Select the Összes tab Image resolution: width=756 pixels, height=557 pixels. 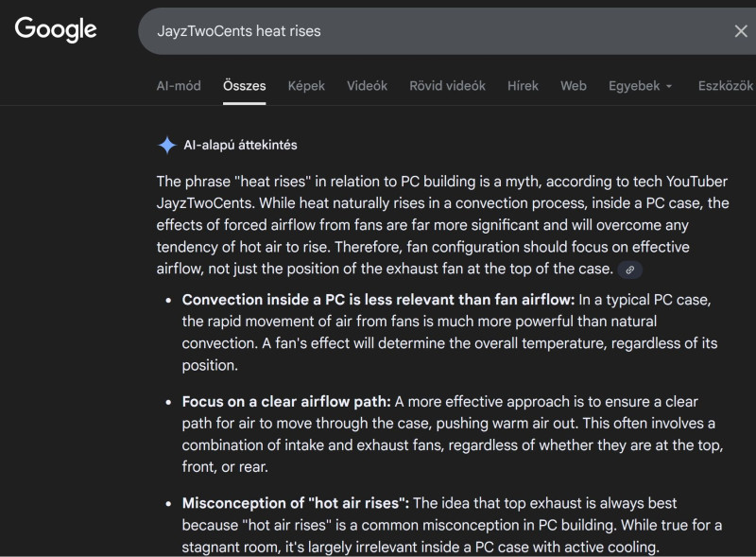click(244, 85)
